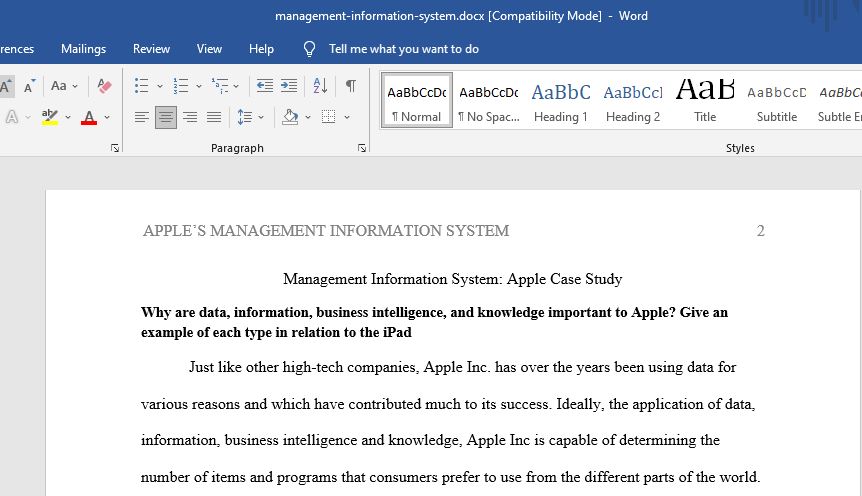Open the Bullets dropdown arrow

(159, 86)
